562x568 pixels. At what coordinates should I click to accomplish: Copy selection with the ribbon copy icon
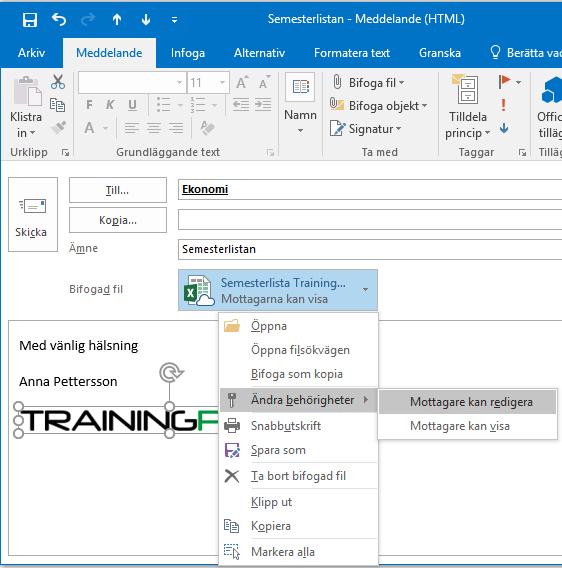[57, 105]
